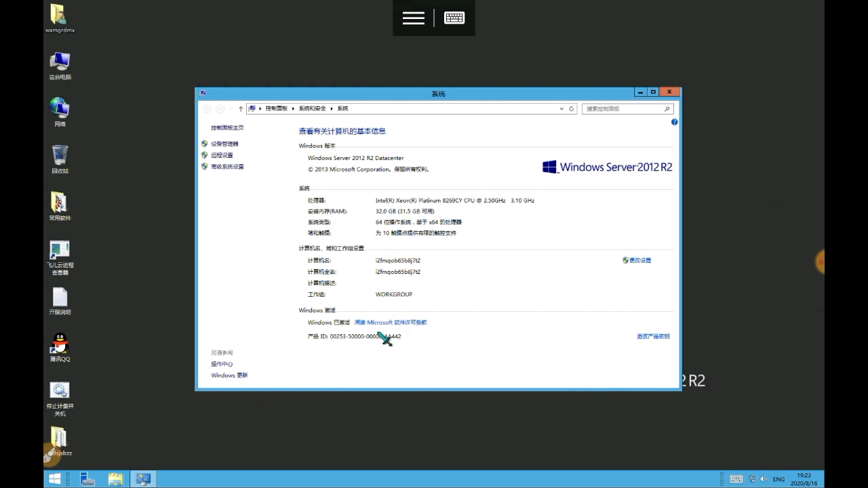Click the orange floating button at right edge

820,261
